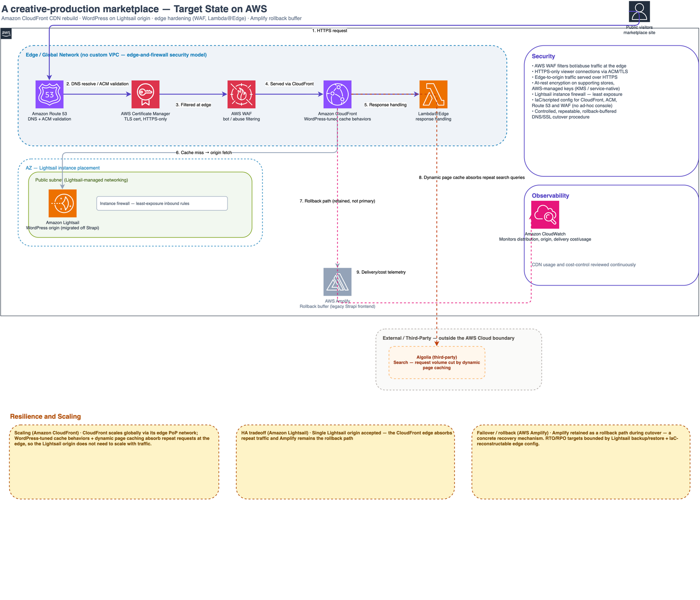Click the Lambda@Edge icon
Screen dimensions: 700x600
(x=433, y=94)
